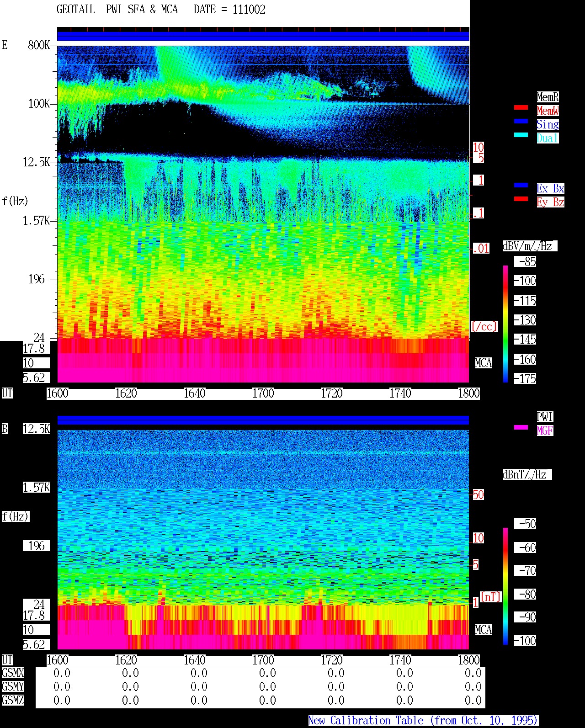Click the 1700 UT marker under E spectrogram
Image resolution: width=585 pixels, height=728 pixels.
point(263,393)
